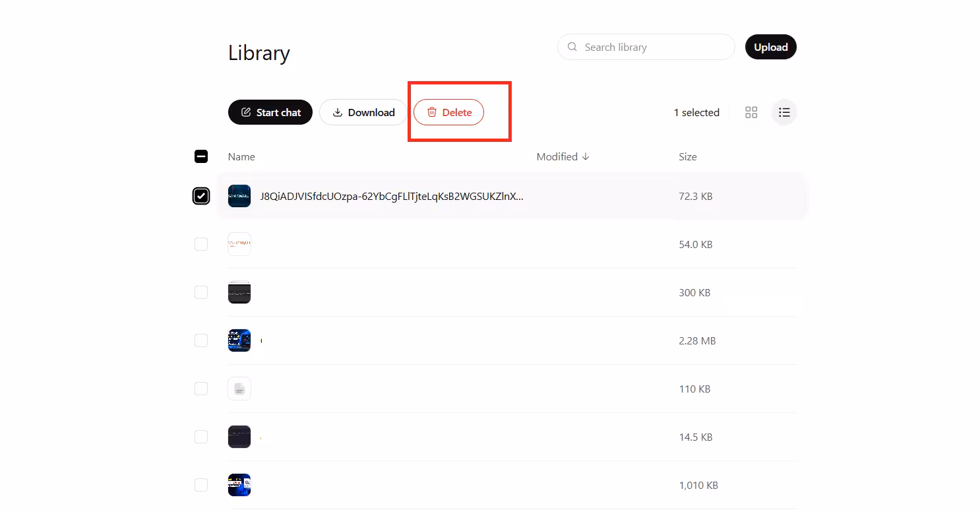The image size is (980, 512).
Task: Click the magnifier icon in search
Action: point(572,47)
